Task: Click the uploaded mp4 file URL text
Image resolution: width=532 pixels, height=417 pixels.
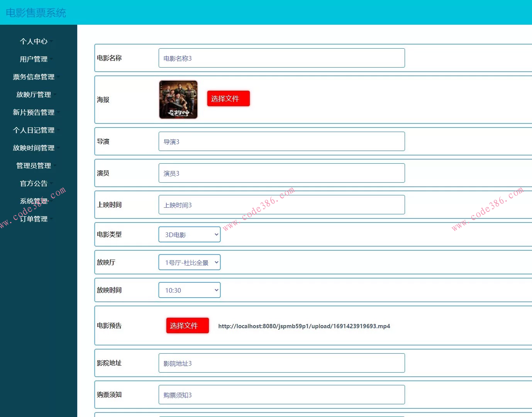Action: [x=304, y=326]
